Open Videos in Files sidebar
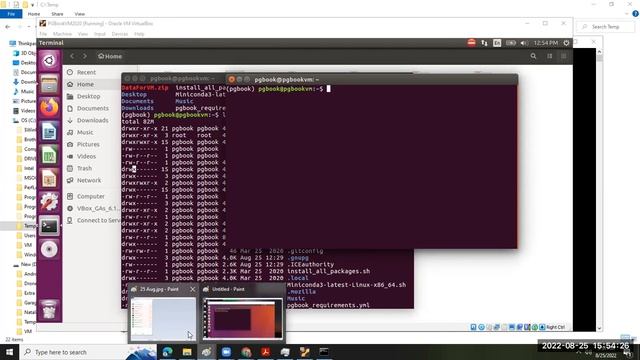 pyautogui.click(x=86, y=156)
